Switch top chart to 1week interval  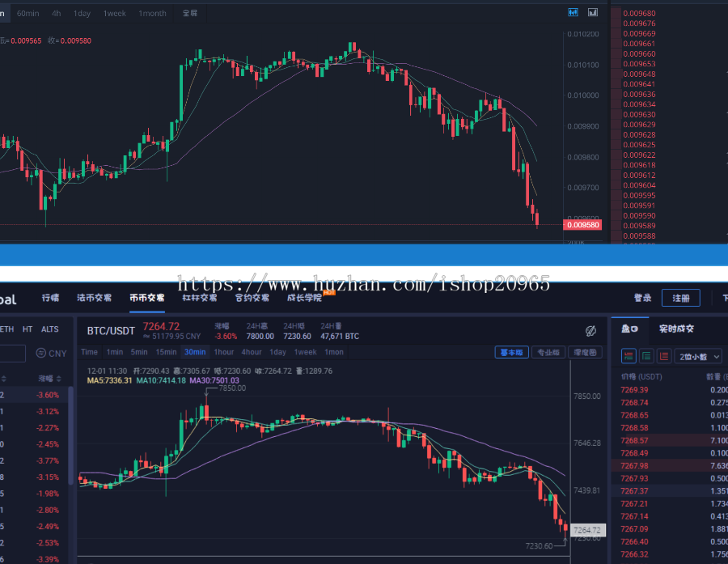tap(115, 13)
